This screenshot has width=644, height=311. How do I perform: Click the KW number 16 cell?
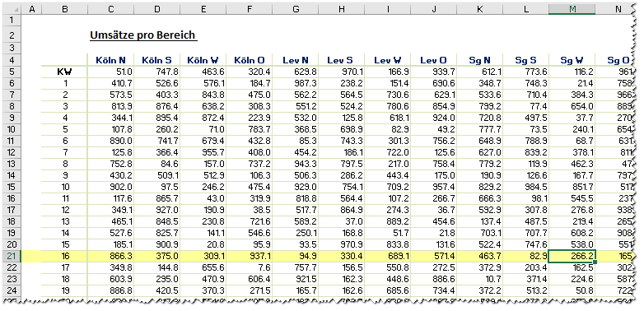coord(64,257)
